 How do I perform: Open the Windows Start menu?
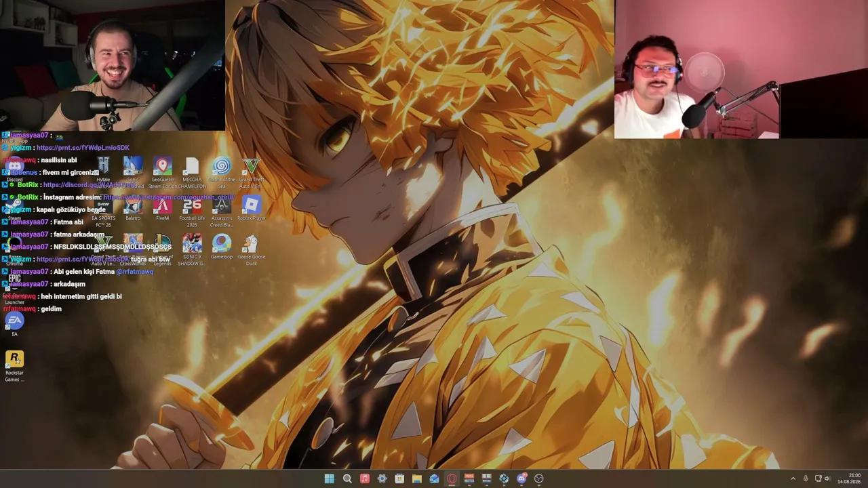pyautogui.click(x=330, y=479)
